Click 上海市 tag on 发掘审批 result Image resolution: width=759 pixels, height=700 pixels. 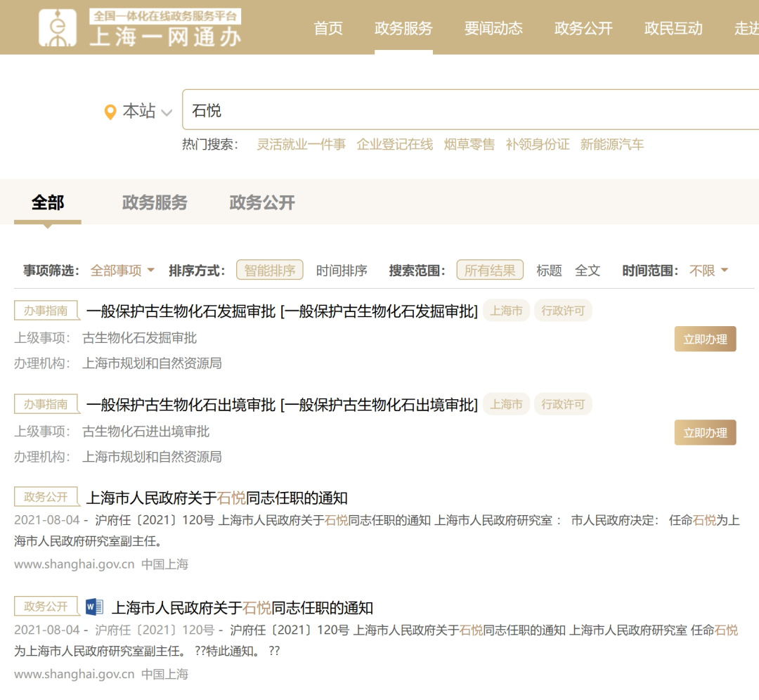(x=506, y=311)
